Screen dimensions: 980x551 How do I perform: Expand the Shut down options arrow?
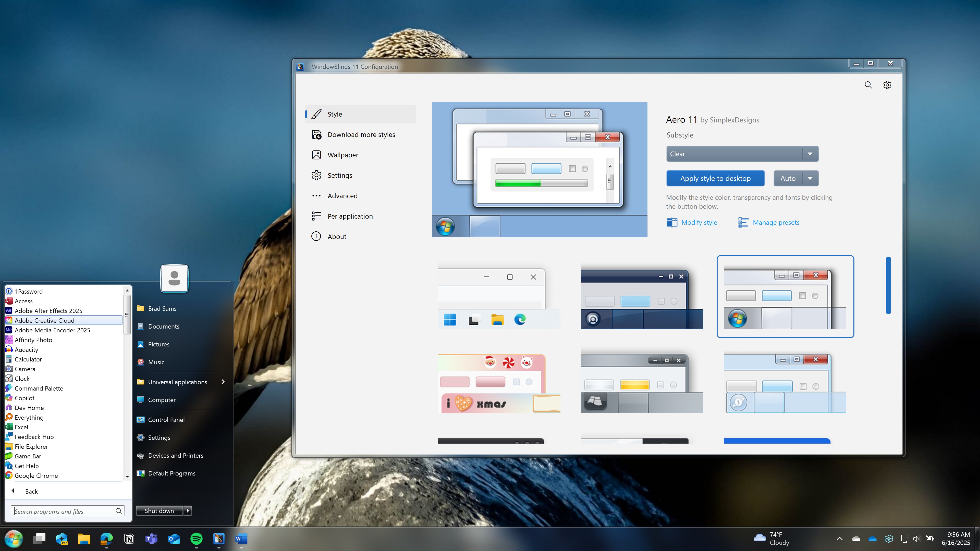click(x=188, y=511)
